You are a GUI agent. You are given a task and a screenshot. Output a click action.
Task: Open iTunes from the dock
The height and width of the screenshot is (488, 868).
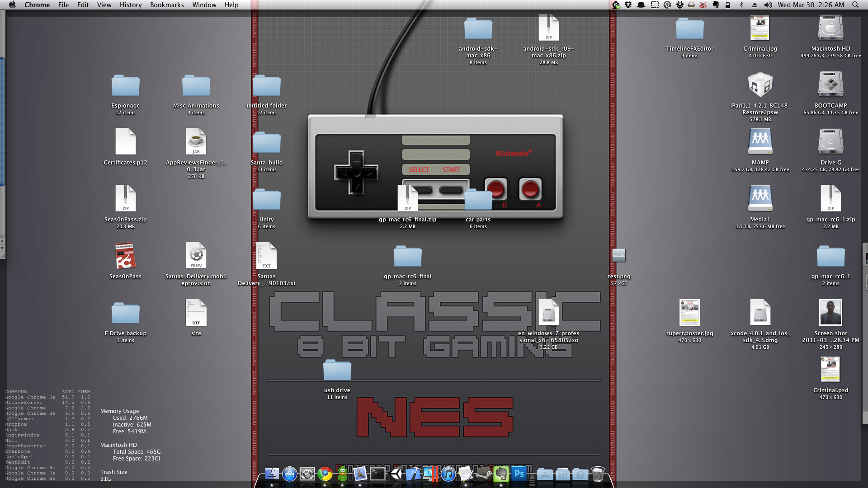[x=448, y=474]
